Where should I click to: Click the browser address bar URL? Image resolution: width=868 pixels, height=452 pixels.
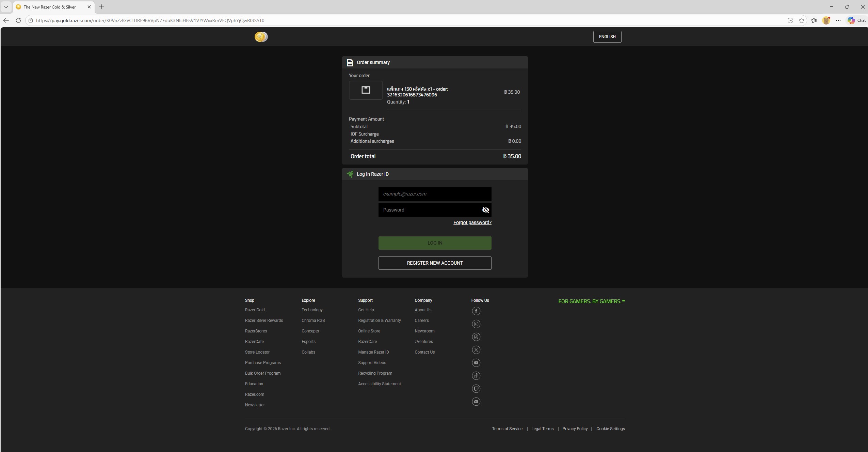tap(150, 20)
